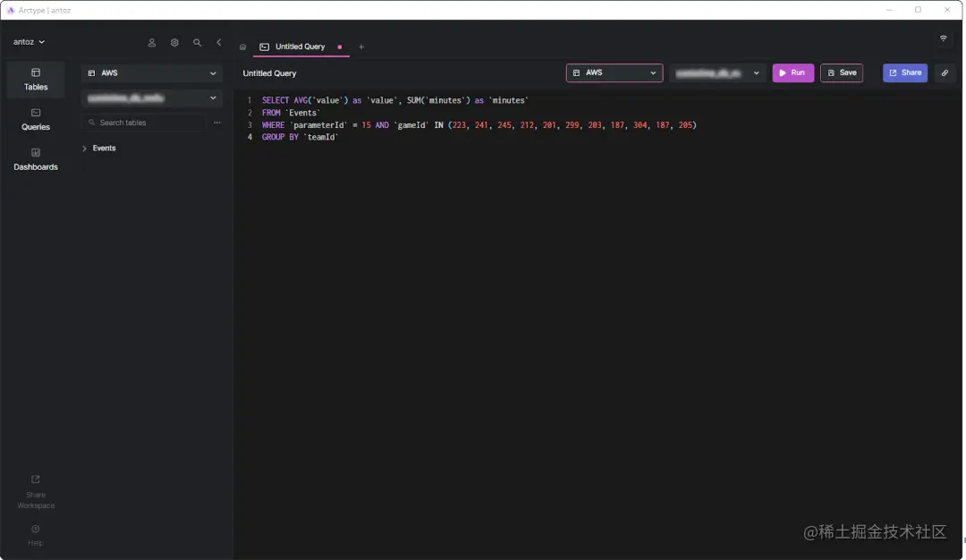Switch to the Untitled Query tab

point(300,47)
